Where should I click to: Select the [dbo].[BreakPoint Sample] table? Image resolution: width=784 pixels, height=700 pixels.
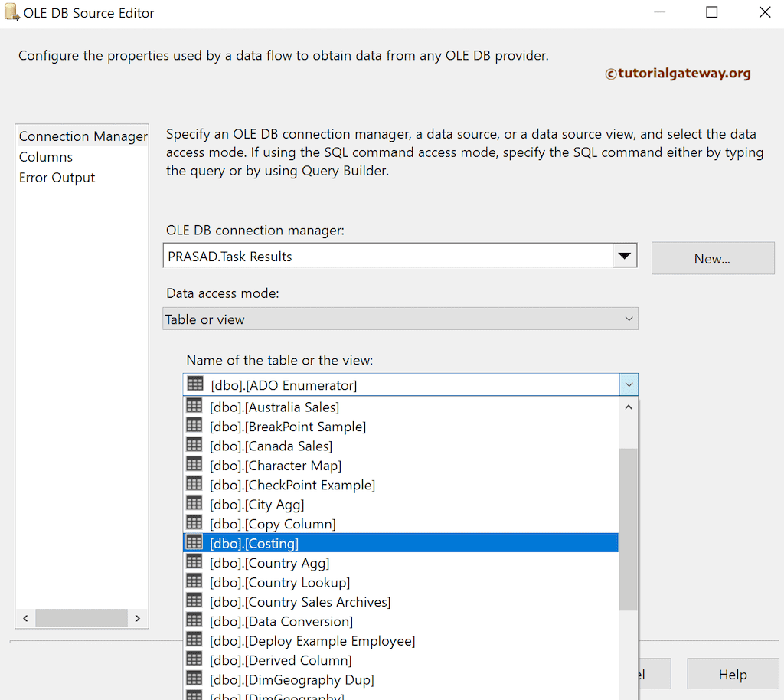click(288, 426)
